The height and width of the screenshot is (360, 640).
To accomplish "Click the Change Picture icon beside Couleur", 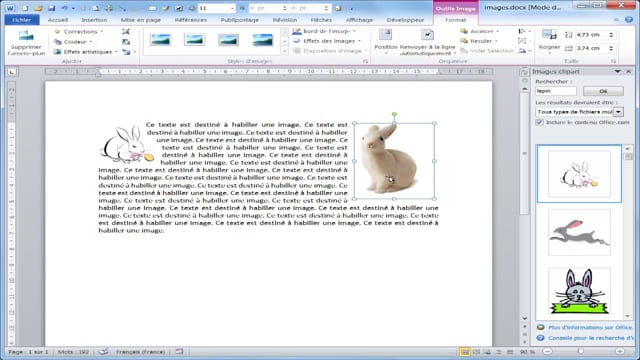I will click(126, 42).
